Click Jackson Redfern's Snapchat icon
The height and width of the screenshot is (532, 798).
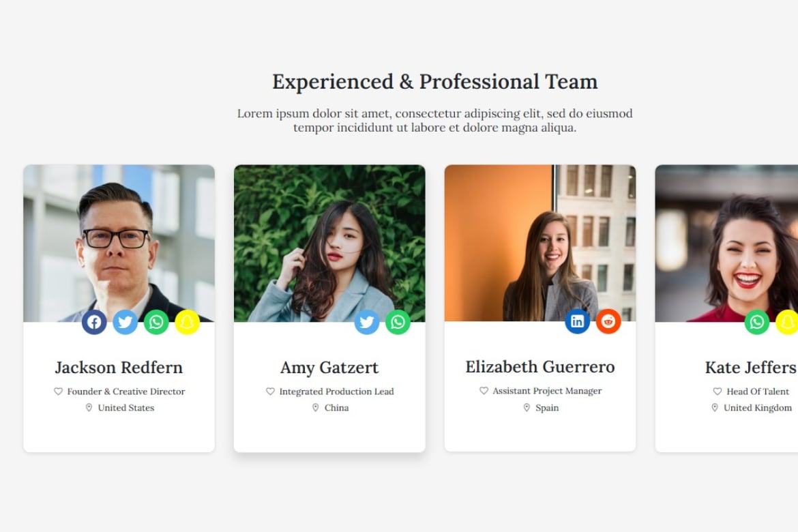[x=188, y=322]
